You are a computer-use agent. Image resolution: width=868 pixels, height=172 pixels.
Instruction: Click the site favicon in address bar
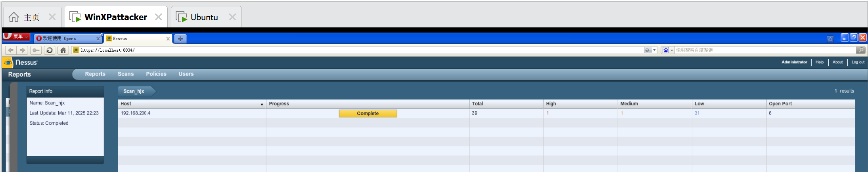(x=76, y=50)
